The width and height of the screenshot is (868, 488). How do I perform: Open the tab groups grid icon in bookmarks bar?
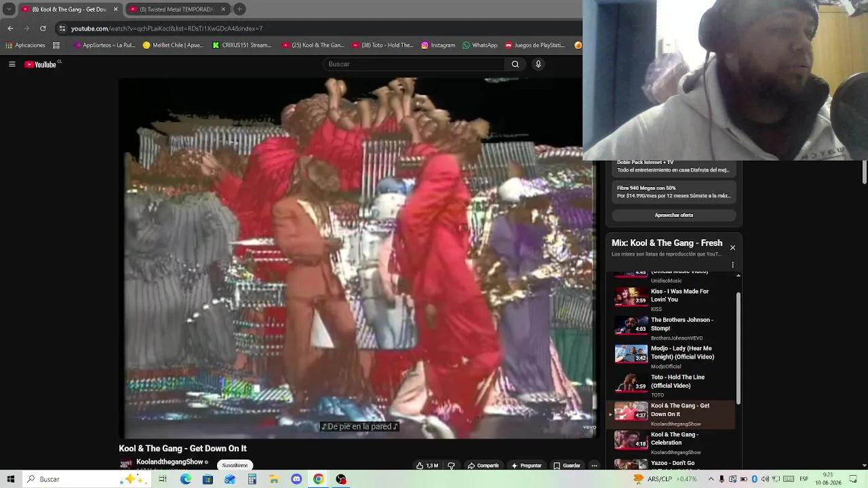56,45
